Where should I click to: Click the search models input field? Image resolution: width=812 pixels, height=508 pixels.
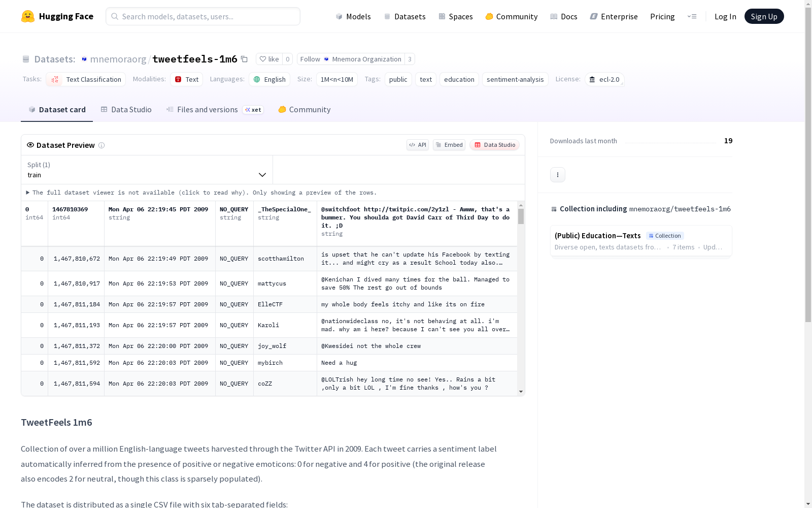pyautogui.click(x=203, y=16)
